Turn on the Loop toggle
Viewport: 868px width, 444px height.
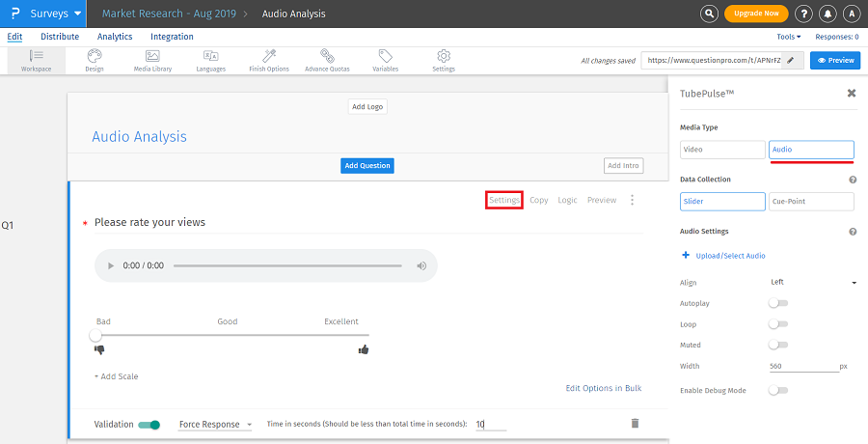777,324
